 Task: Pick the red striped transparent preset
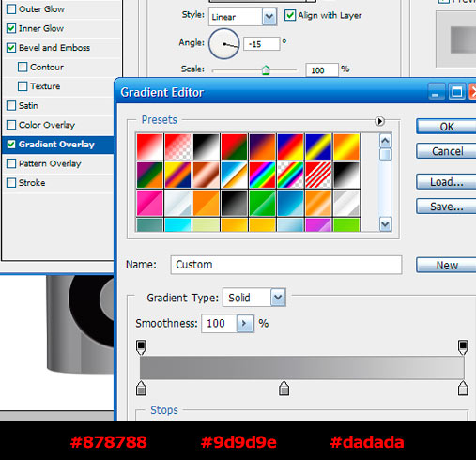coord(318,175)
